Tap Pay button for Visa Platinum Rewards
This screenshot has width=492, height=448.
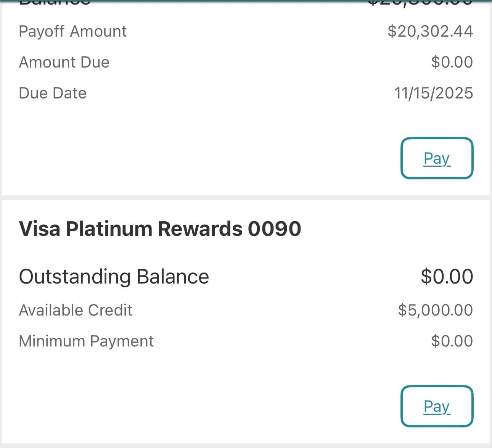click(x=437, y=406)
